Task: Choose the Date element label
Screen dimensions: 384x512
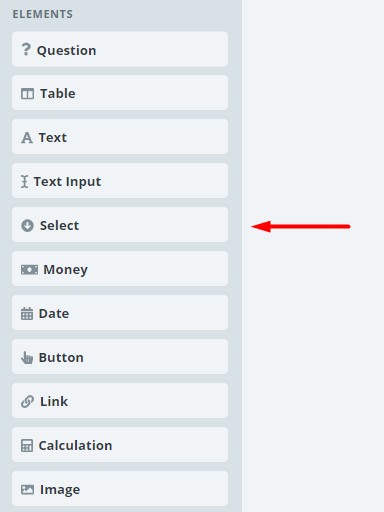Action: [54, 314]
